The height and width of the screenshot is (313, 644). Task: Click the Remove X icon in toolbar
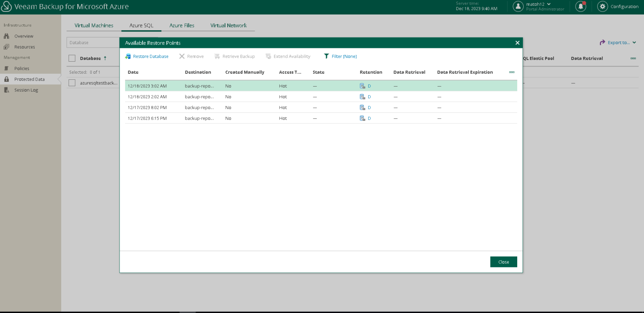click(x=182, y=56)
